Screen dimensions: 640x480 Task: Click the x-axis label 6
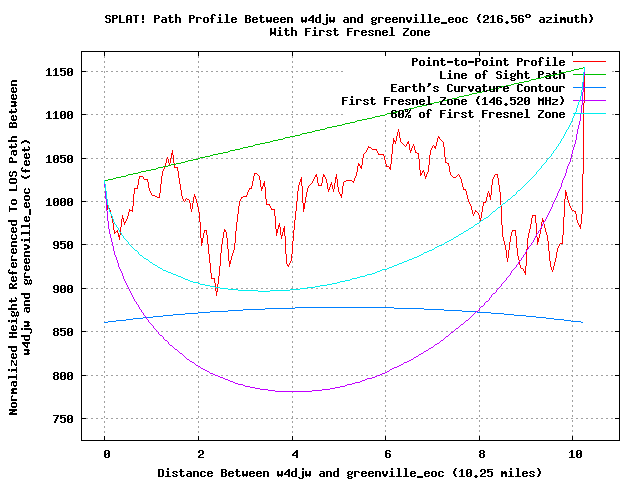(x=388, y=454)
